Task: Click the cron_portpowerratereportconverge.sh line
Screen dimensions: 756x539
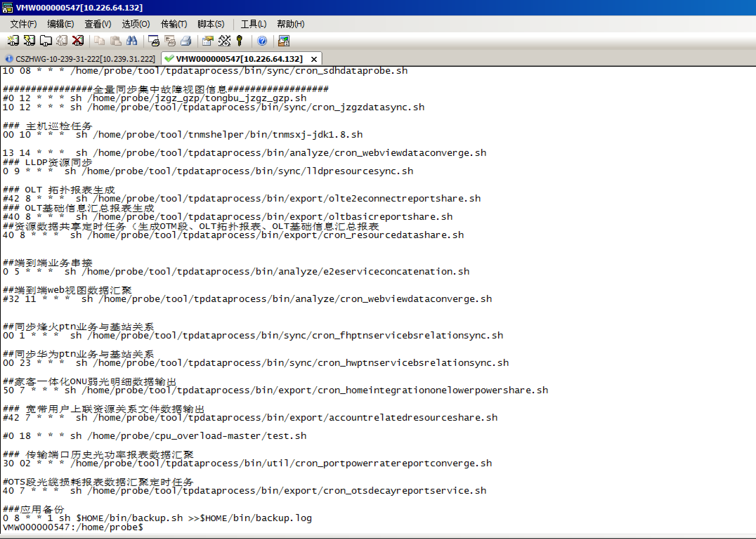Action: tap(247, 463)
